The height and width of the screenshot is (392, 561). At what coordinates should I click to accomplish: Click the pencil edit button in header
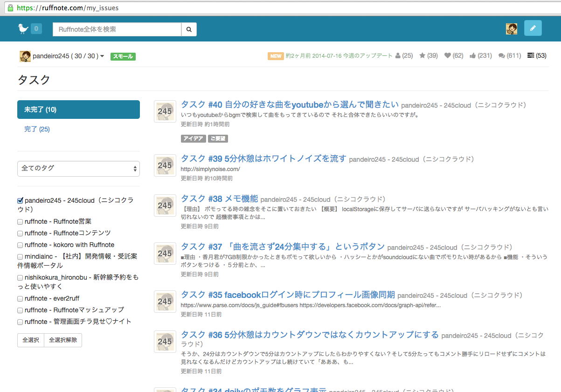pos(533,28)
